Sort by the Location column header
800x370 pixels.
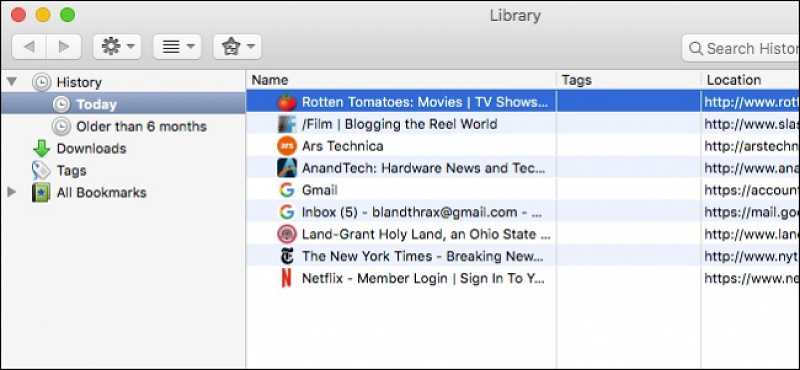[751, 80]
